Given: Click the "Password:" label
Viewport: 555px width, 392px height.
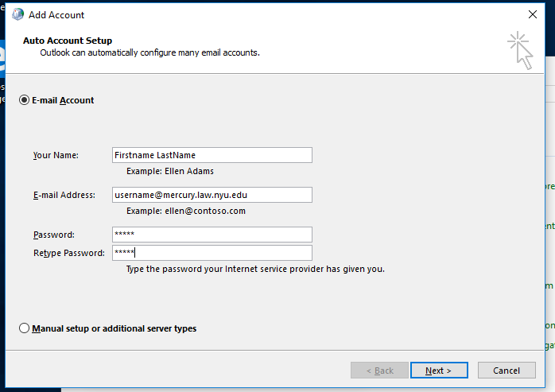Looking at the screenshot, I should tap(54, 235).
